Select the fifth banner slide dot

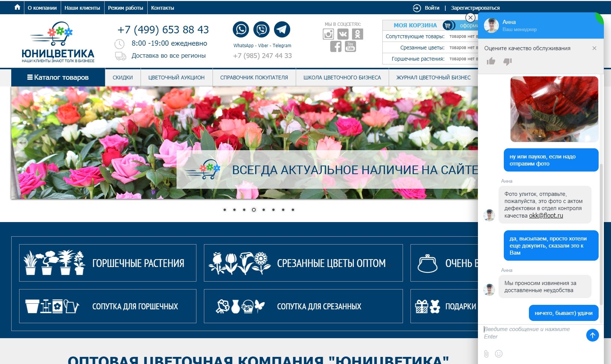(x=264, y=210)
